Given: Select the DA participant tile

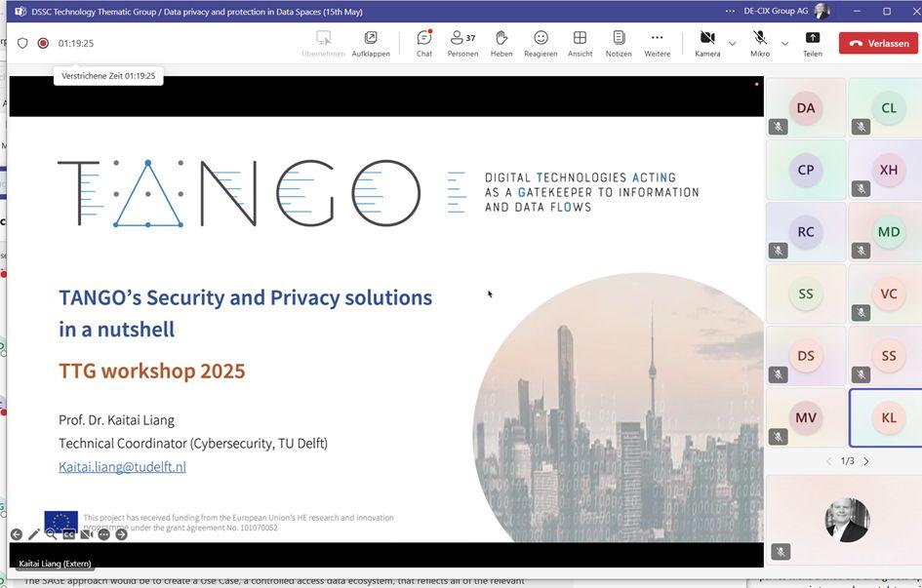Looking at the screenshot, I should click(x=806, y=107).
